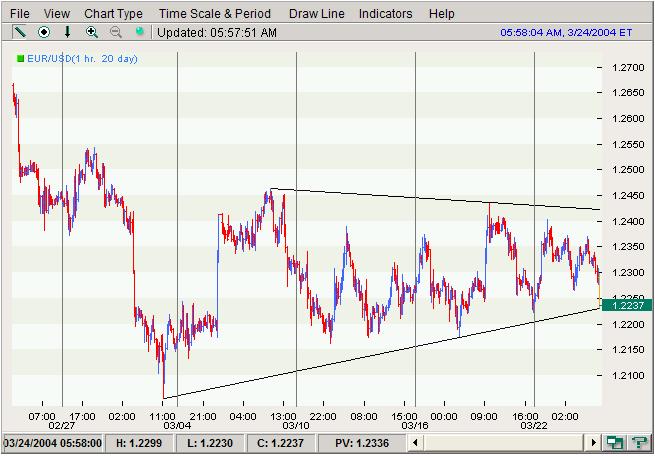The width and height of the screenshot is (655, 456).
Task: Click the 09:00 time axis label
Action: [484, 416]
